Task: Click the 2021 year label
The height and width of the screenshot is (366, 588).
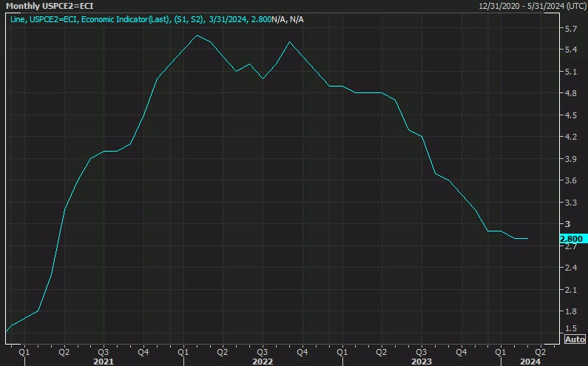Action: pyautogui.click(x=103, y=362)
